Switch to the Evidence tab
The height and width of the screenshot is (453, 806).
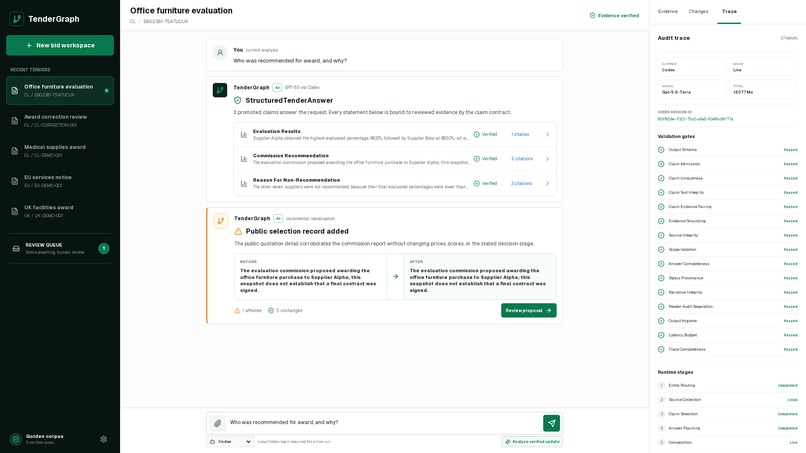[668, 11]
